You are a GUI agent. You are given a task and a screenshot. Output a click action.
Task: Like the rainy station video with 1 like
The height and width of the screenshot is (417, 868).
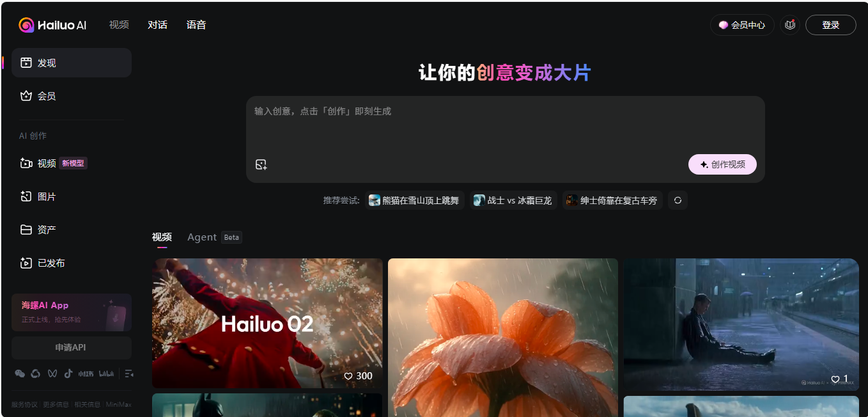click(839, 379)
